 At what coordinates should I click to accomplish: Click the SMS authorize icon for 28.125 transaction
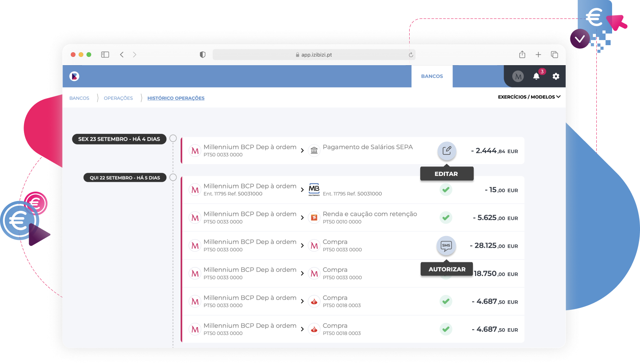click(446, 246)
